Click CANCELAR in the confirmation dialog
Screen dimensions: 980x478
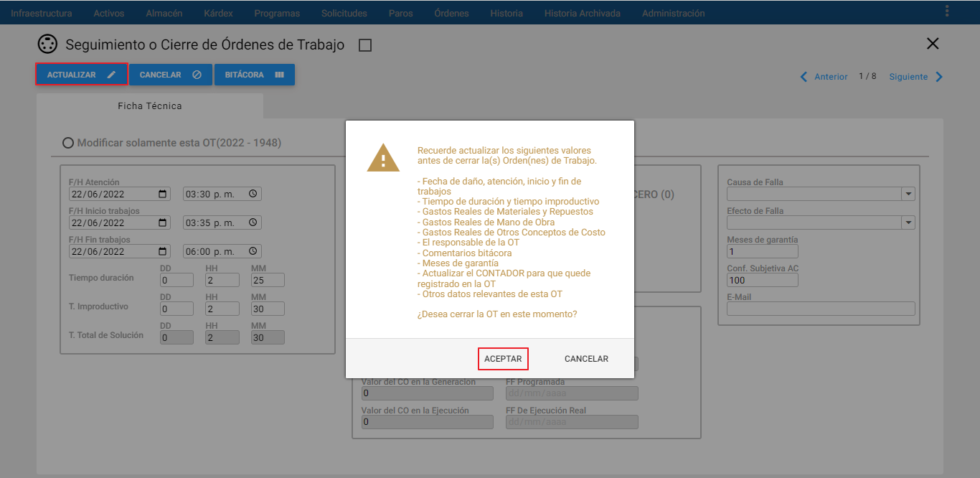586,359
